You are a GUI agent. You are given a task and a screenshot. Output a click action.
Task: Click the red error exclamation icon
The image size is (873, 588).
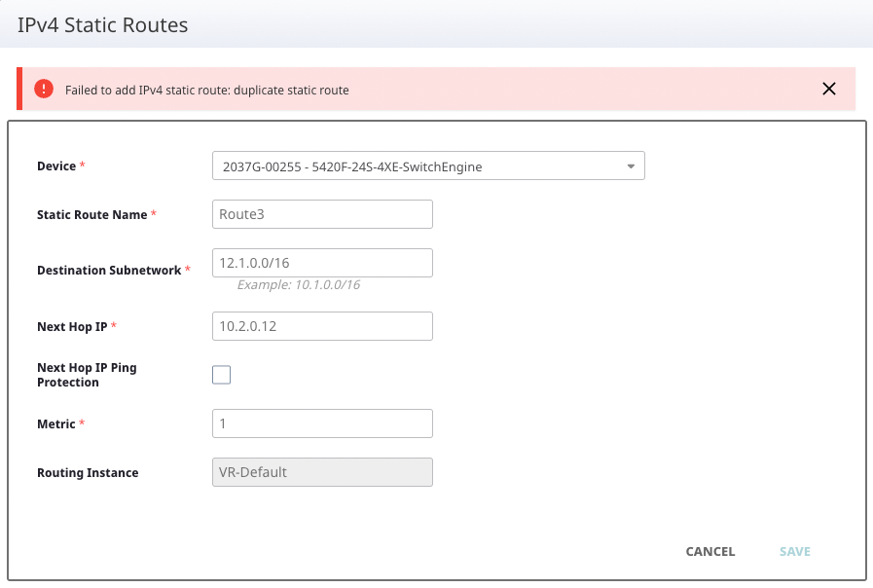click(44, 89)
